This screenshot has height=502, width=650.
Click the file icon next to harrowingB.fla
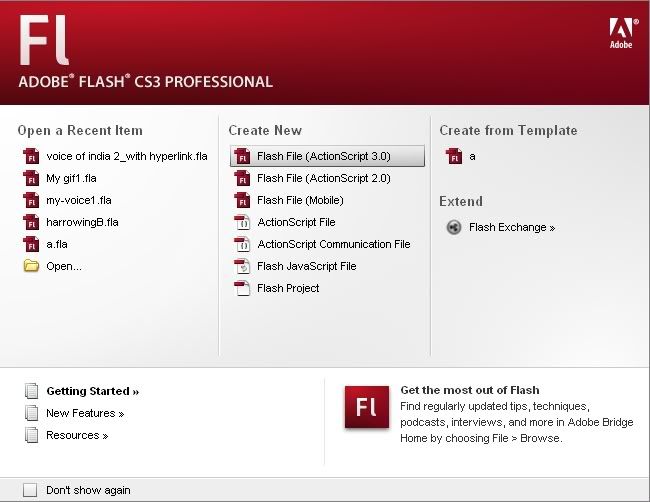coord(31,222)
